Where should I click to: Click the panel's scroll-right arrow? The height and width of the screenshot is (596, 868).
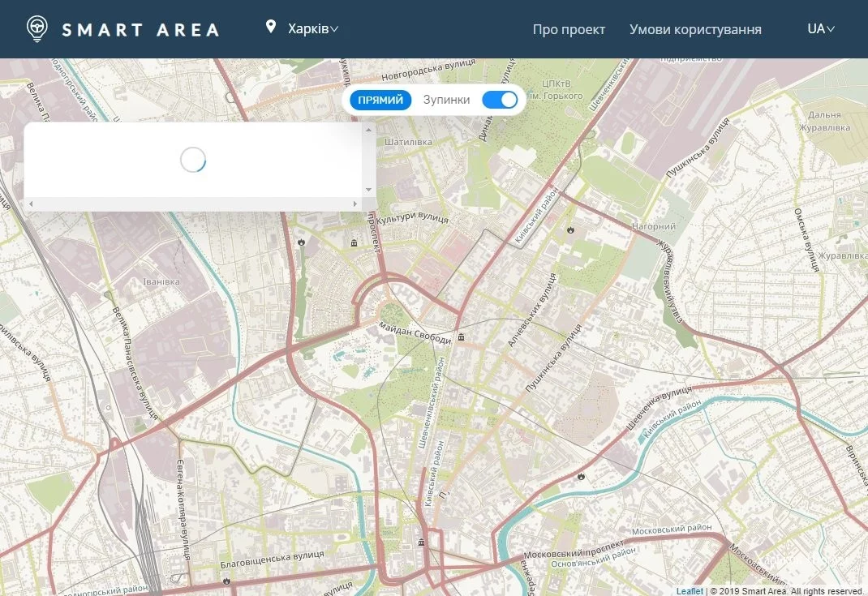tap(355, 204)
